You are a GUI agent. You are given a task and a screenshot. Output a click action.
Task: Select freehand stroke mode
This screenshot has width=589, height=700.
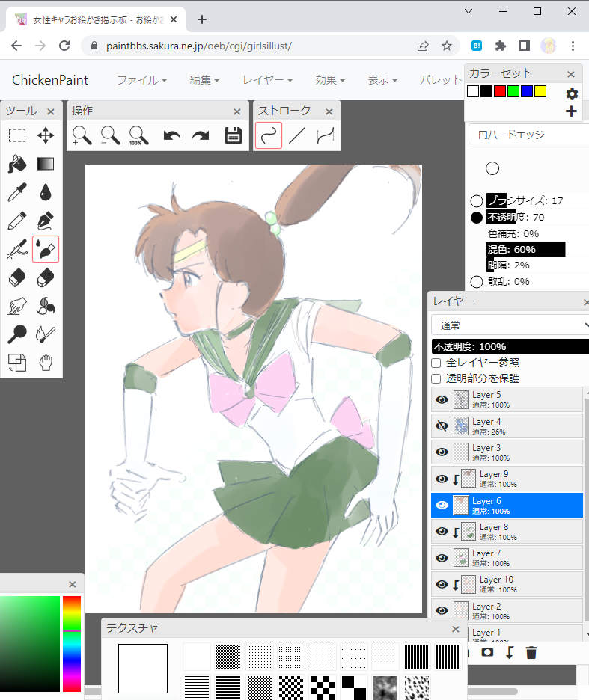point(269,135)
